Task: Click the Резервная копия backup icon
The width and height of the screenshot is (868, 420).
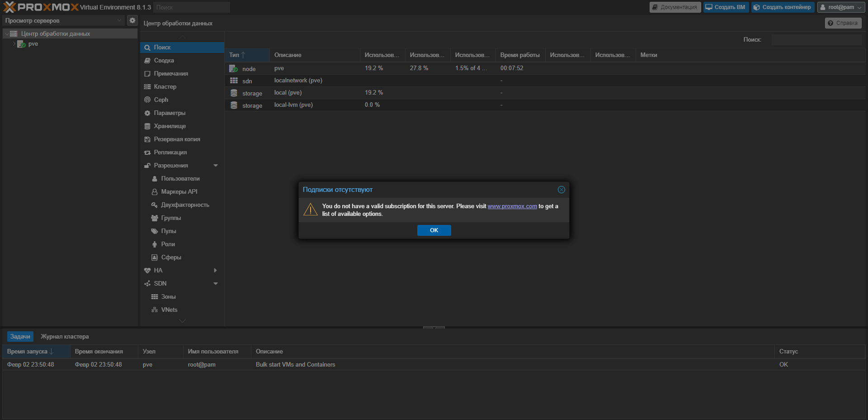Action: 147,139
